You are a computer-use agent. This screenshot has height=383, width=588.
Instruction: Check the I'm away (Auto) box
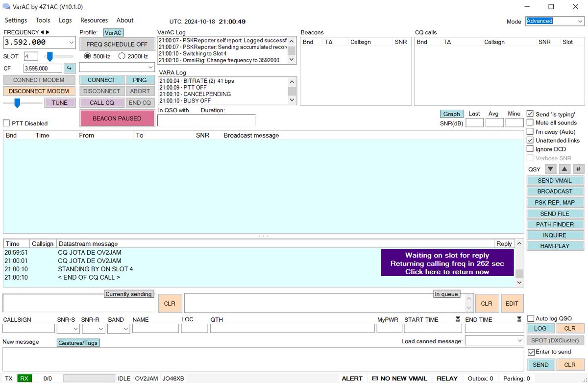[530, 131]
